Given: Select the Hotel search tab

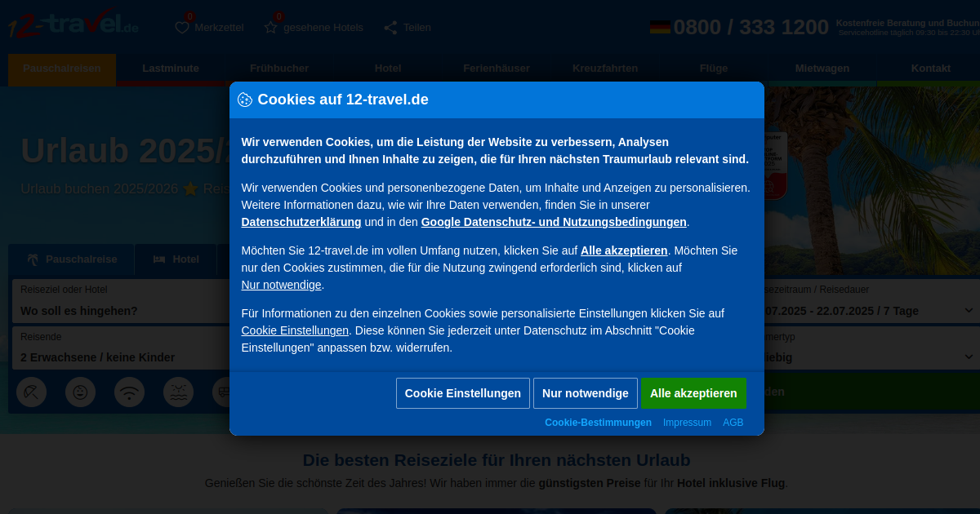Looking at the screenshot, I should click(176, 259).
